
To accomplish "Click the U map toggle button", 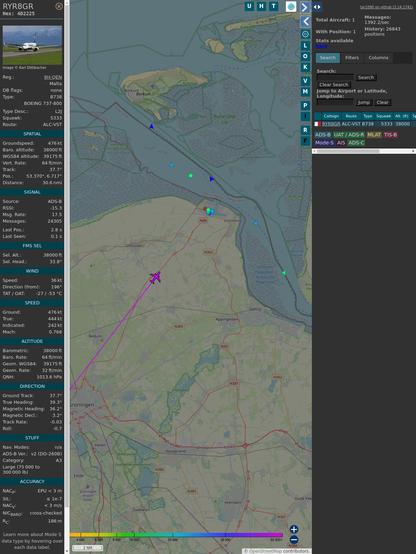I will [x=249, y=6].
